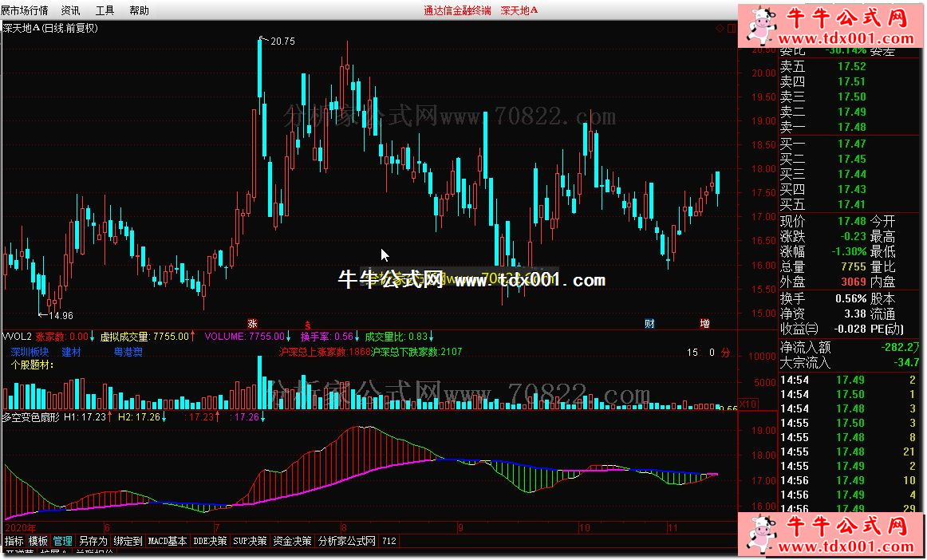Open the 帮助 menu
Viewport: 927px width, 560px height.
pyautogui.click(x=139, y=10)
